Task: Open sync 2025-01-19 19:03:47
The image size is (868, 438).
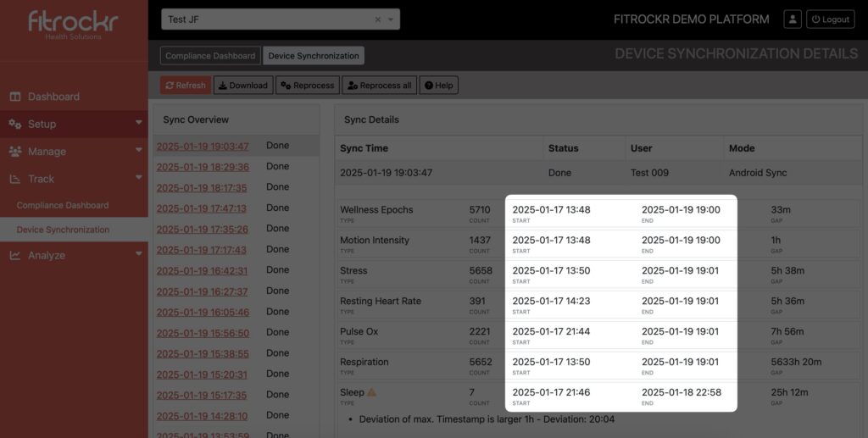Action: pos(203,146)
